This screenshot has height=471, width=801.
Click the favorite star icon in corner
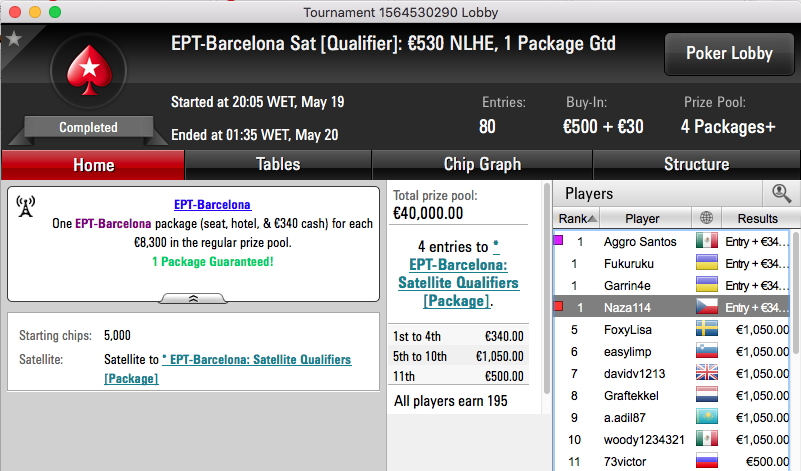(x=14, y=38)
